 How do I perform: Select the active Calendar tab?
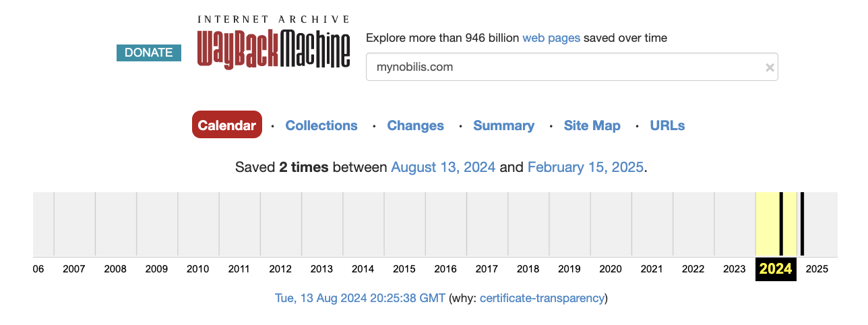(227, 125)
